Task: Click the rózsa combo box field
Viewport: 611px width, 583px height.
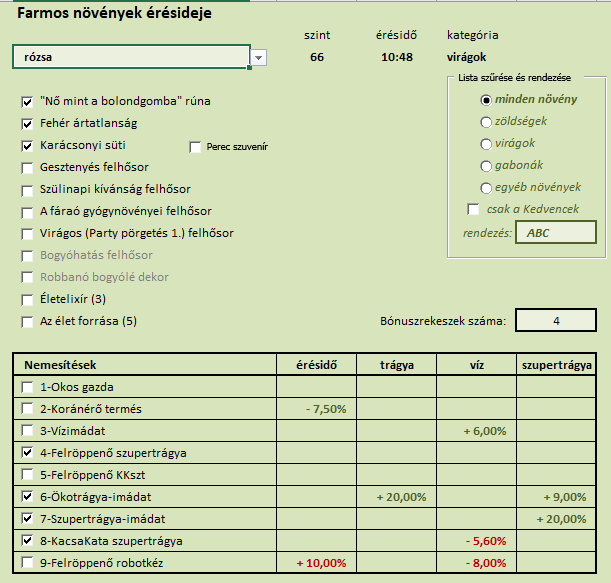Action: pyautogui.click(x=130, y=58)
